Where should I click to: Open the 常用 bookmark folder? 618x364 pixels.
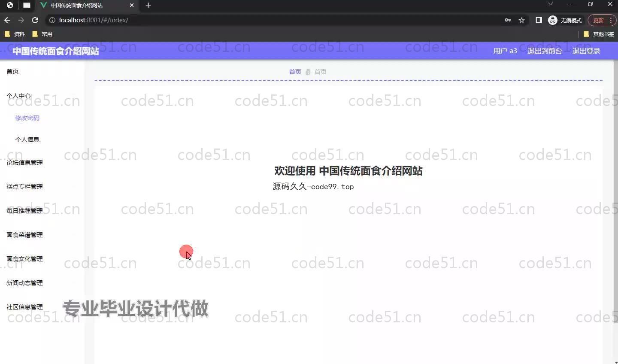pos(42,34)
